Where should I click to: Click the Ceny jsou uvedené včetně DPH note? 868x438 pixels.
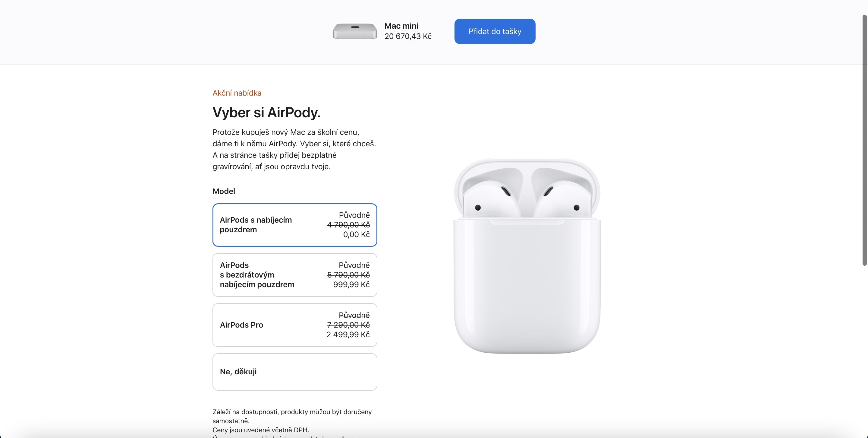pyautogui.click(x=260, y=430)
